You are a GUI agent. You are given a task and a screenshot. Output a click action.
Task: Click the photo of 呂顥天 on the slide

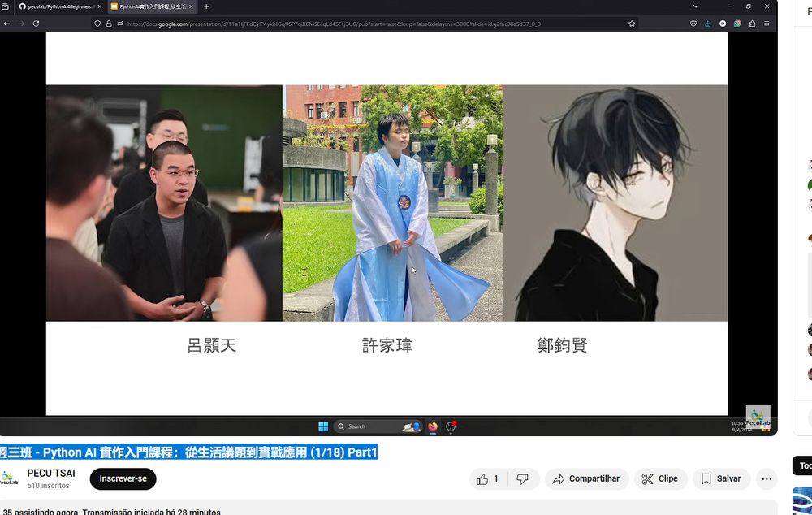pos(164,203)
